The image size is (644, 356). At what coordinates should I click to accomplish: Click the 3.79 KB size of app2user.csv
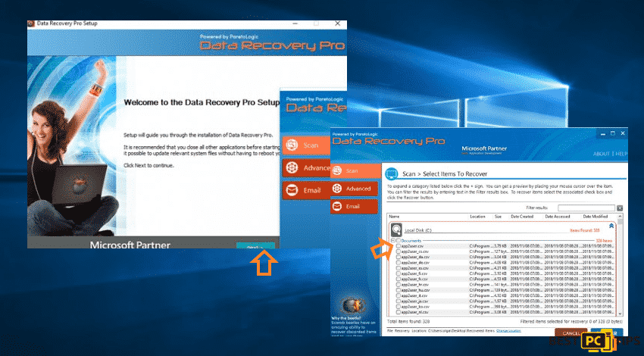[500, 246]
